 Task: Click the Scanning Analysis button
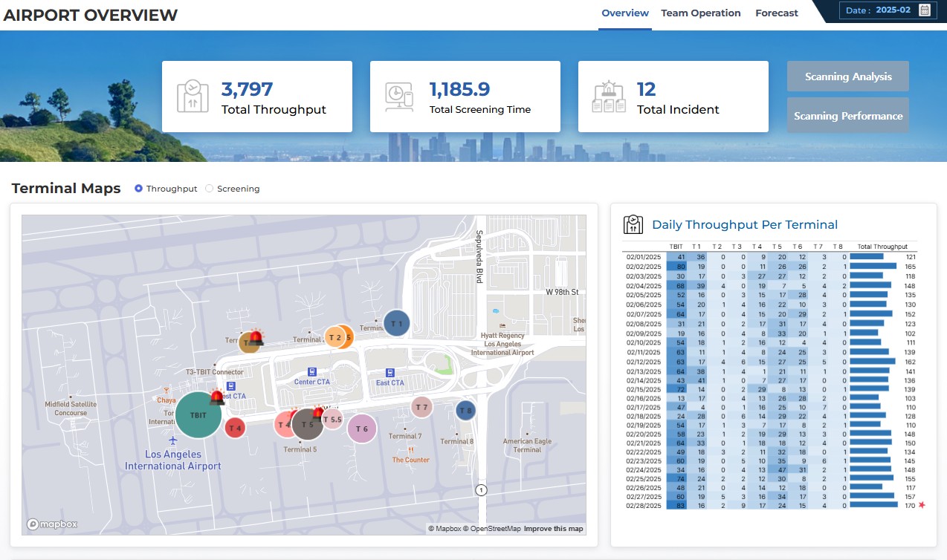[x=847, y=76]
